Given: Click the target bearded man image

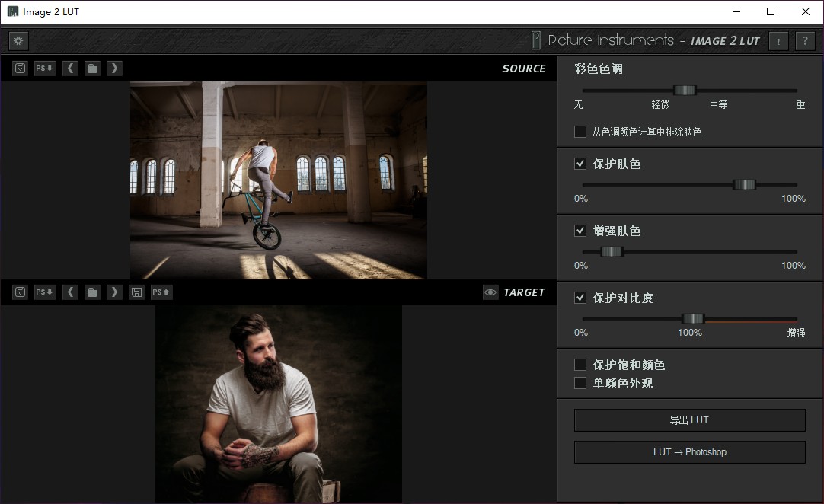Looking at the screenshot, I should pyautogui.click(x=279, y=404).
